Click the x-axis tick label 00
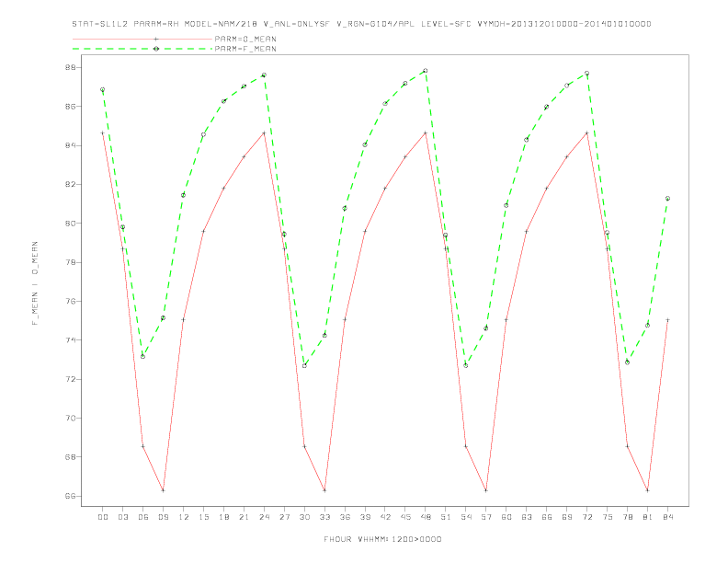Viewport: 728px width, 563px height. pyautogui.click(x=103, y=517)
